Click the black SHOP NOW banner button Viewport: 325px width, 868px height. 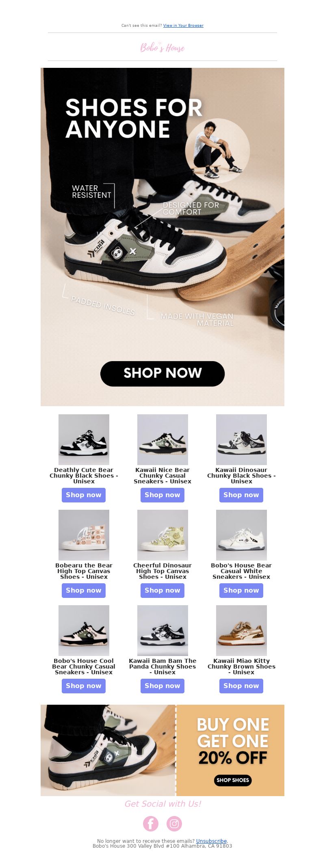pos(162,373)
